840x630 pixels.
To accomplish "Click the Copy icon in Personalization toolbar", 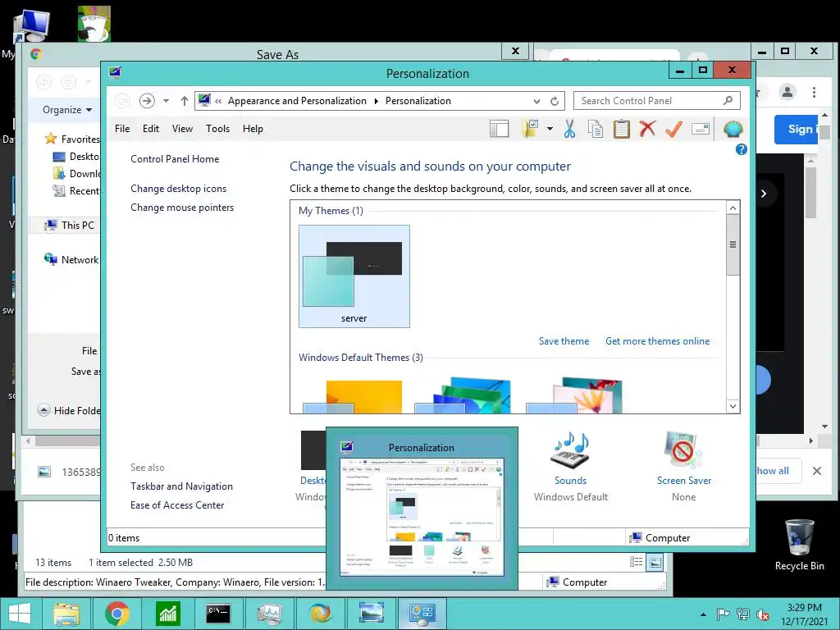I will click(x=596, y=129).
